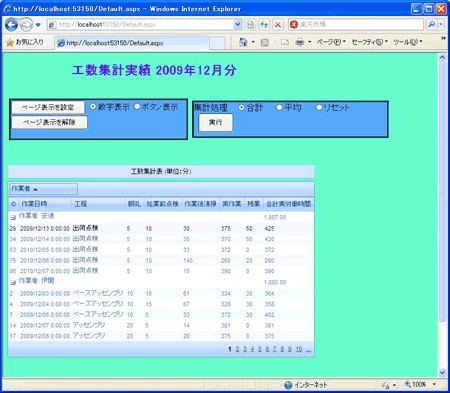Screen dimensions: 450x393
Task: Open the Home button dropdown arrow
Action: [253, 42]
